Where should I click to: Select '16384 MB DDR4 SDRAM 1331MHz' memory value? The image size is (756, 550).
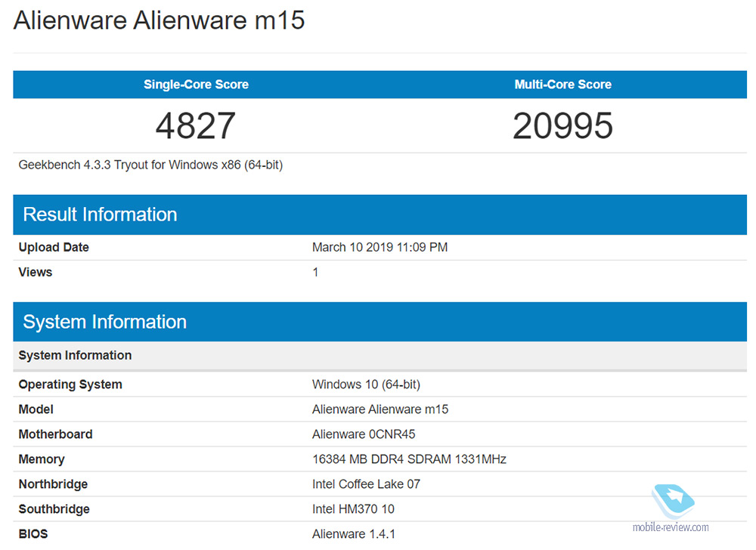point(409,459)
